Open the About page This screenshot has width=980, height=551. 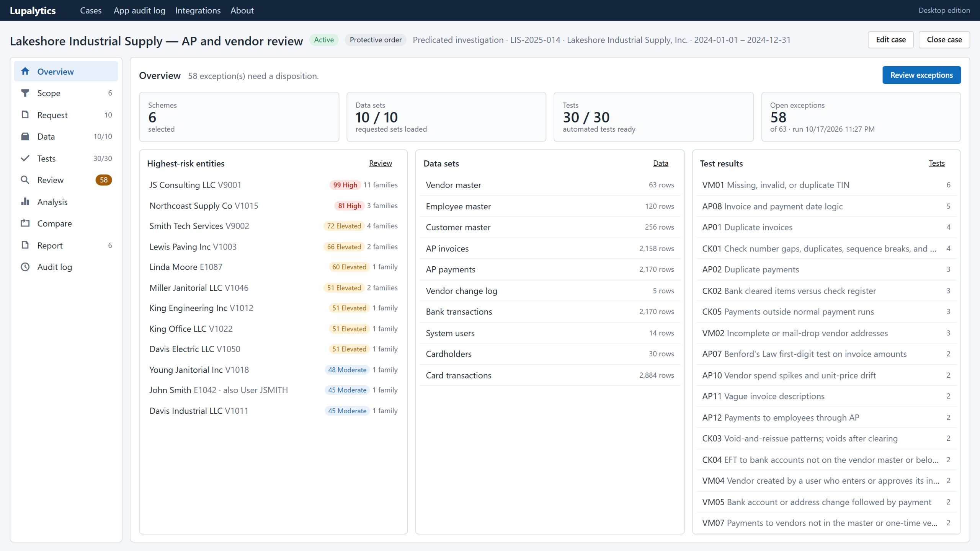coord(242,10)
